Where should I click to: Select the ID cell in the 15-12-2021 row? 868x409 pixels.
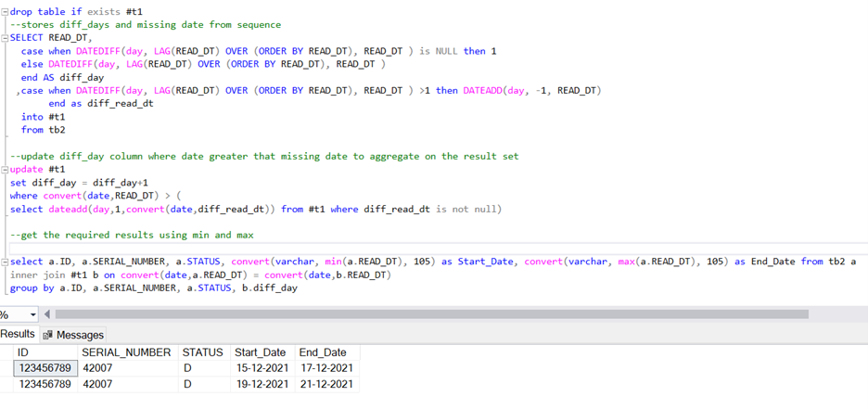pyautogui.click(x=45, y=368)
